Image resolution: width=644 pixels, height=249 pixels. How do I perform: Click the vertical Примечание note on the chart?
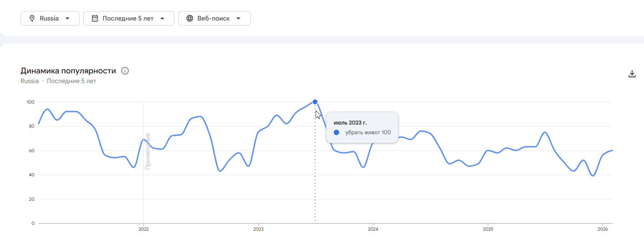point(148,151)
